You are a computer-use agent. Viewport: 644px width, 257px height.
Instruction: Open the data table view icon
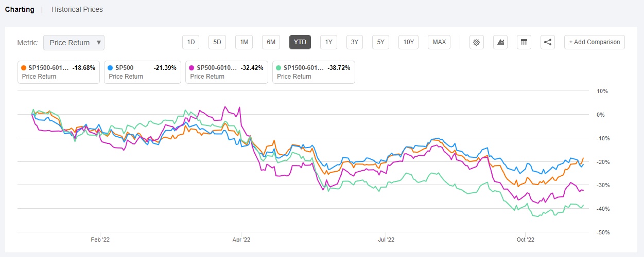pos(524,42)
